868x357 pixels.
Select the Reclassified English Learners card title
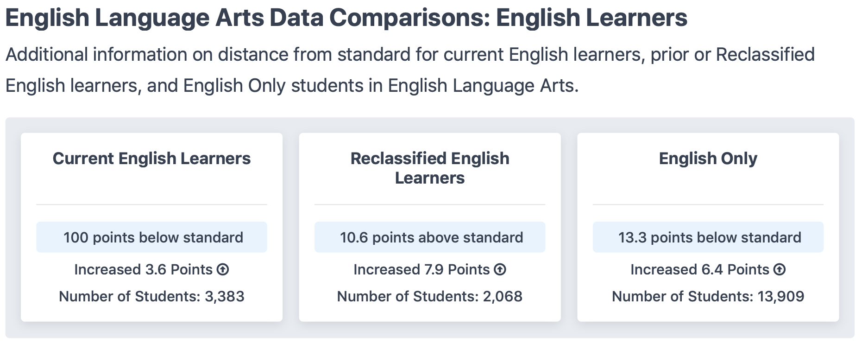click(430, 168)
